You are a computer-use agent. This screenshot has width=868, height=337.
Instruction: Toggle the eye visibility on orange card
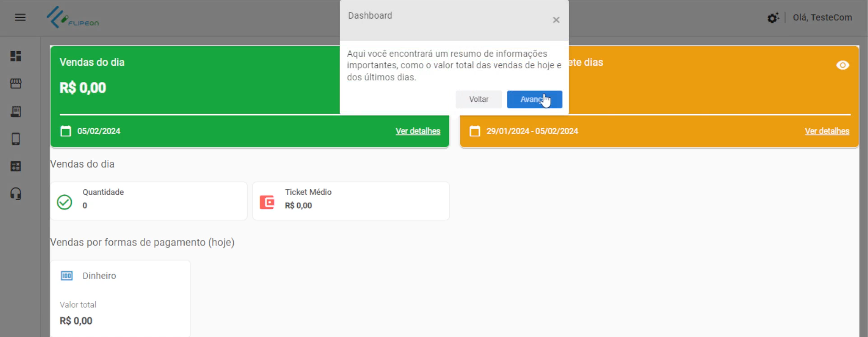pos(842,65)
